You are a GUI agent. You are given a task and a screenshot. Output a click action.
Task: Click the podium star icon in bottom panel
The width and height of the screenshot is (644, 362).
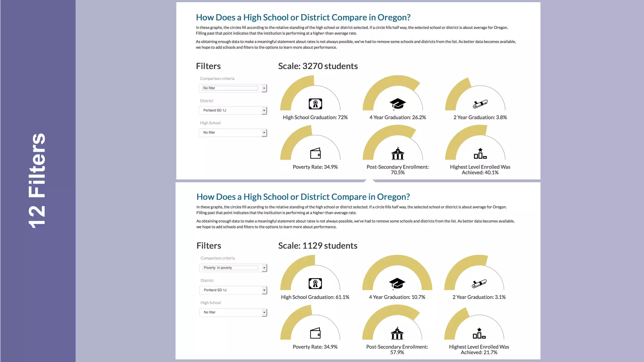[479, 333]
